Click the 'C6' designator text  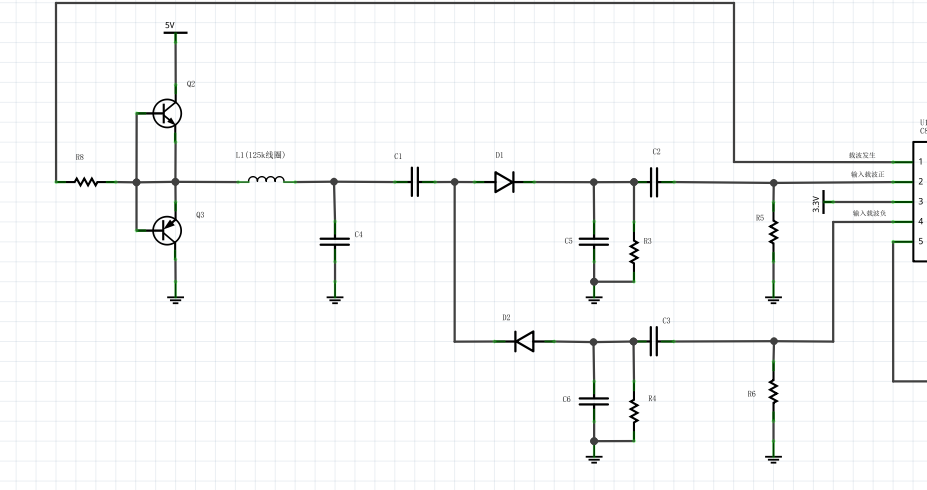click(x=567, y=399)
